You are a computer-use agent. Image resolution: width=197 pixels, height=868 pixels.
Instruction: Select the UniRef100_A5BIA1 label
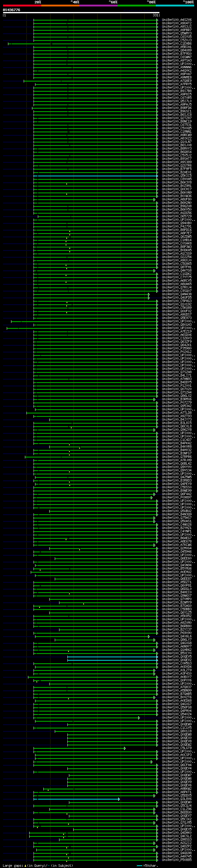point(176,47)
